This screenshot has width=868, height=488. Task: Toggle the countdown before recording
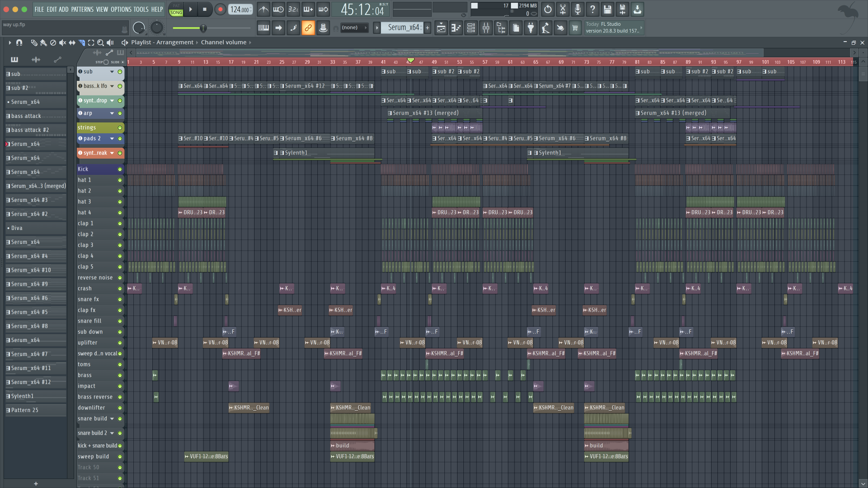click(293, 9)
